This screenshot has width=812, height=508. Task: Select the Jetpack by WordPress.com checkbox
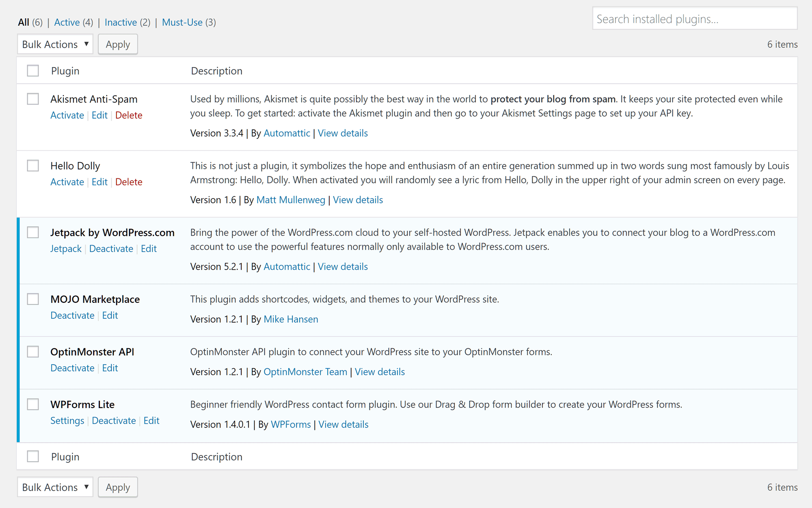(x=33, y=232)
